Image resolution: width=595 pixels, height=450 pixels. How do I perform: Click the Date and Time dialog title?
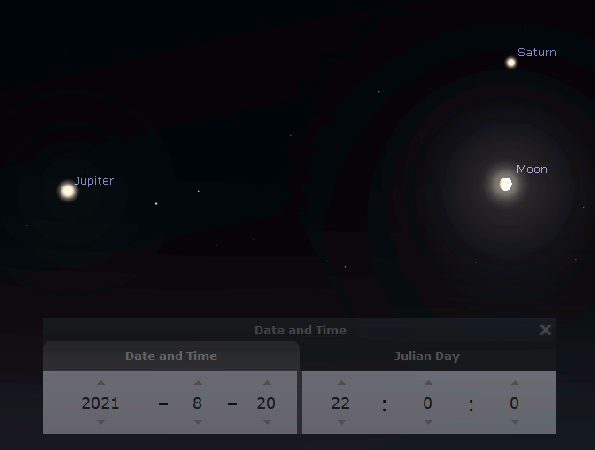tap(300, 330)
